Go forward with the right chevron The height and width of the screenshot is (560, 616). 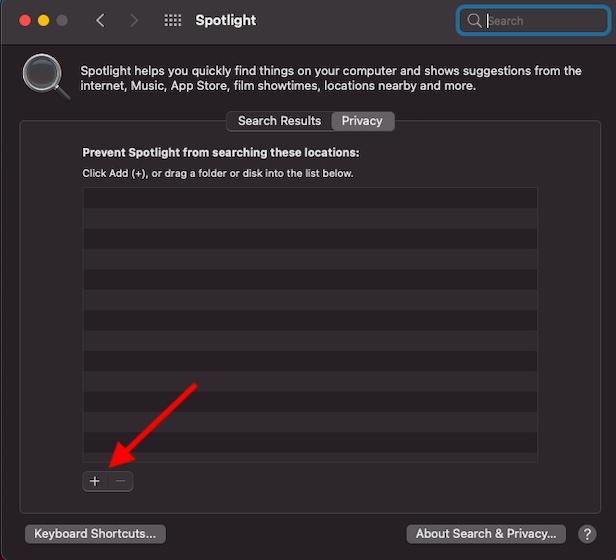(x=134, y=20)
